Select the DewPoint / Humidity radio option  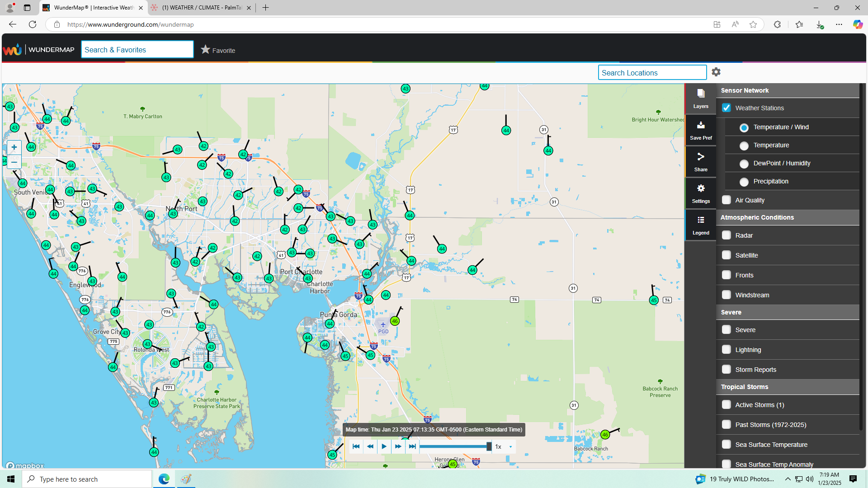(744, 164)
